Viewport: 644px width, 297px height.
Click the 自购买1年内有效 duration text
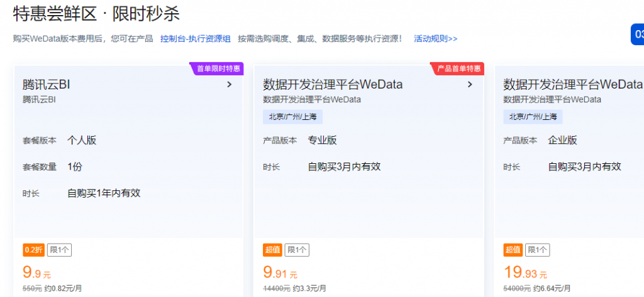click(x=104, y=193)
